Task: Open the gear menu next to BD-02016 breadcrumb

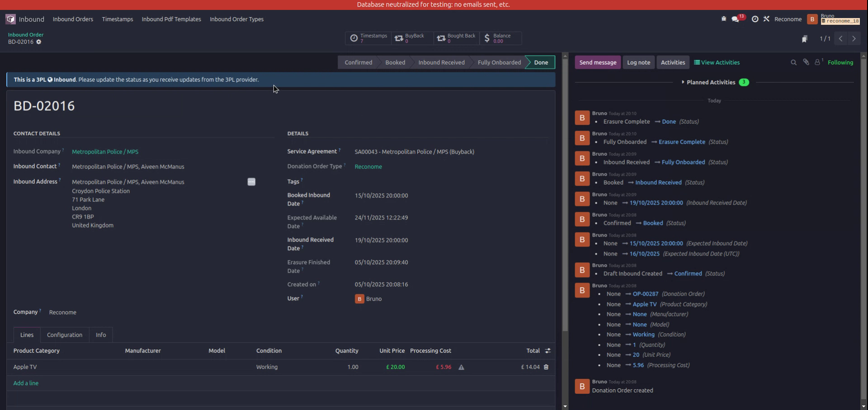Action: [x=39, y=42]
